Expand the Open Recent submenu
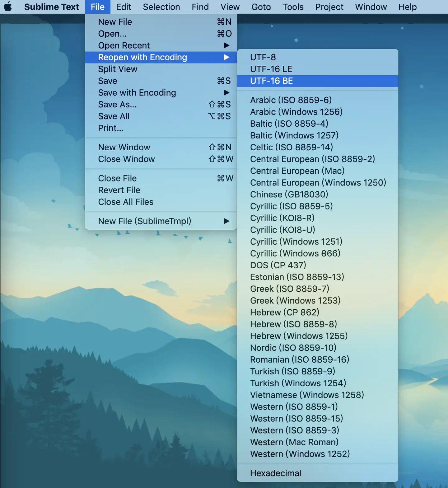This screenshot has height=488, width=448. pos(161,45)
